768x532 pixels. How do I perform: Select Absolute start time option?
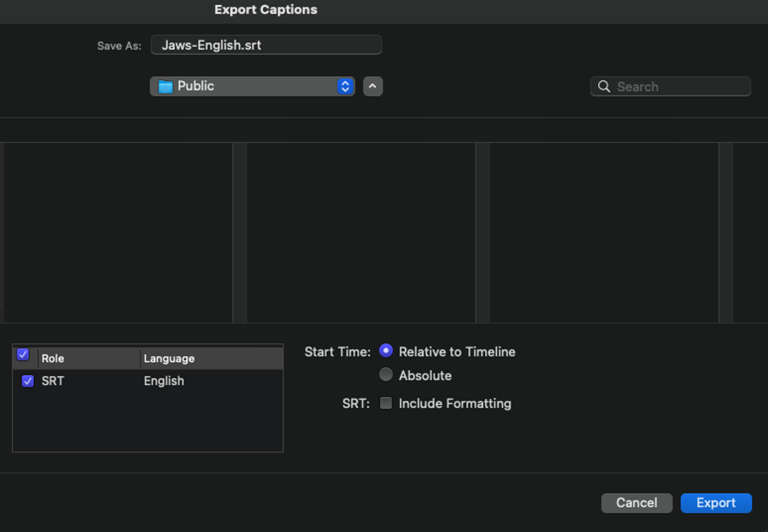pos(386,375)
